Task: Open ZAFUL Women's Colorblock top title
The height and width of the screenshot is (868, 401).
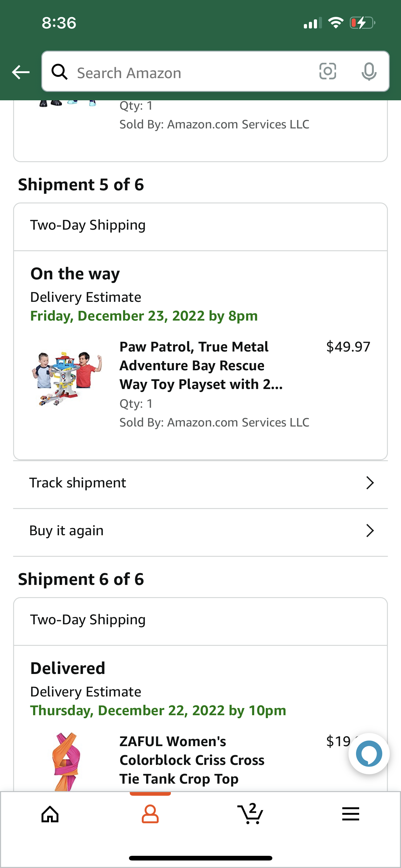Action: 192,760
